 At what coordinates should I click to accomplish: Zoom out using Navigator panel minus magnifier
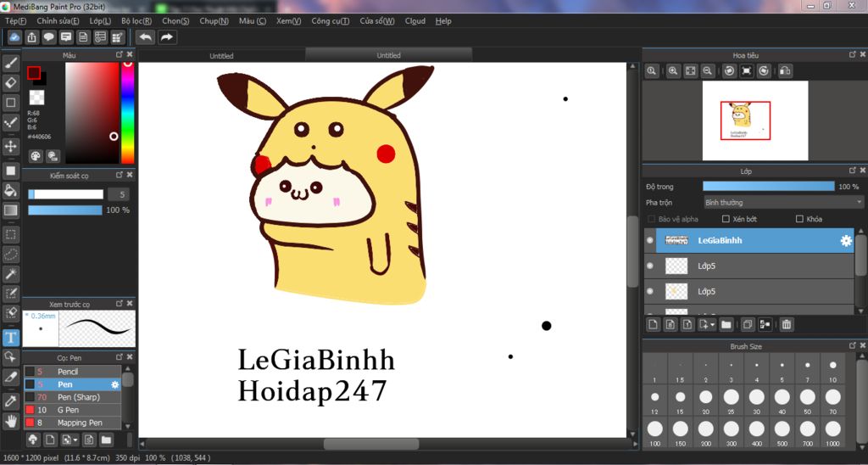tap(707, 71)
